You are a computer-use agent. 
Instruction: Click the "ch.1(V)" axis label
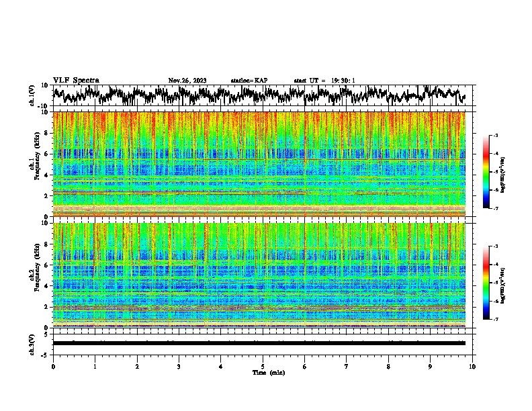point(32,96)
